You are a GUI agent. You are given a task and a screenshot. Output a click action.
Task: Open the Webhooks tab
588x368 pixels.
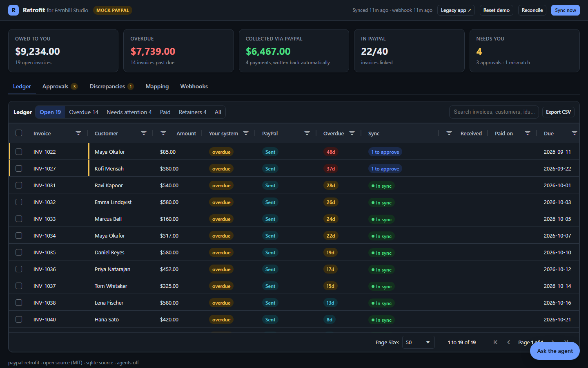tap(194, 86)
